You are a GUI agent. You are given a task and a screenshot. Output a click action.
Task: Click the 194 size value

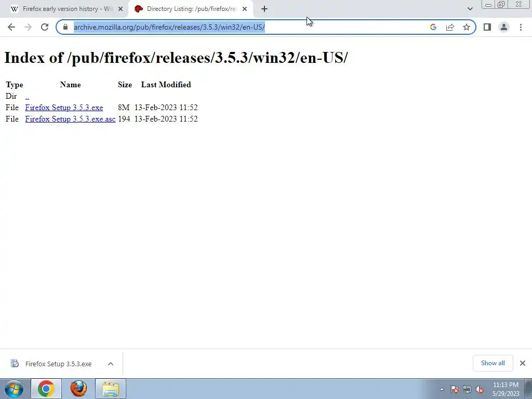pos(124,119)
